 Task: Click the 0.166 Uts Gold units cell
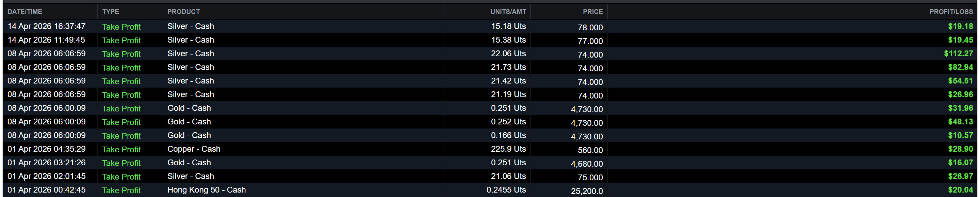[x=508, y=136]
